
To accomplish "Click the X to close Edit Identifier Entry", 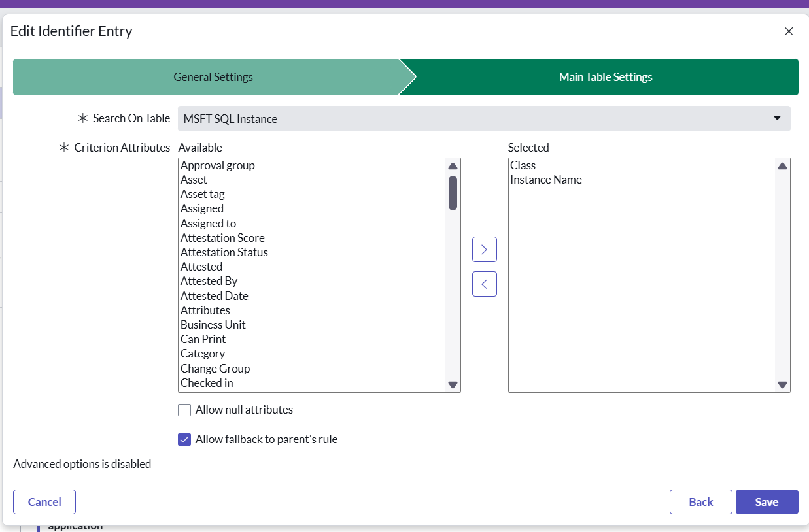I will coord(789,31).
